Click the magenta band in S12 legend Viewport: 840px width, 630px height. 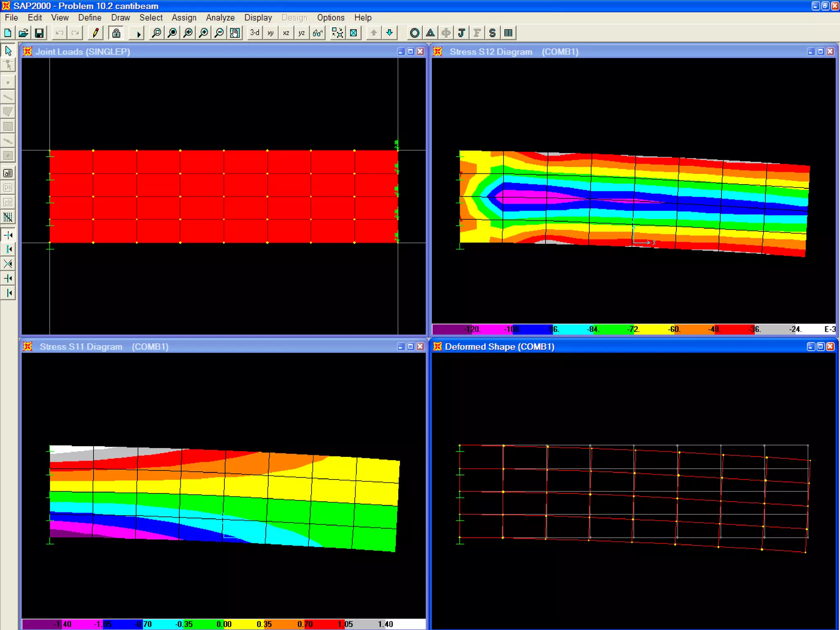492,329
